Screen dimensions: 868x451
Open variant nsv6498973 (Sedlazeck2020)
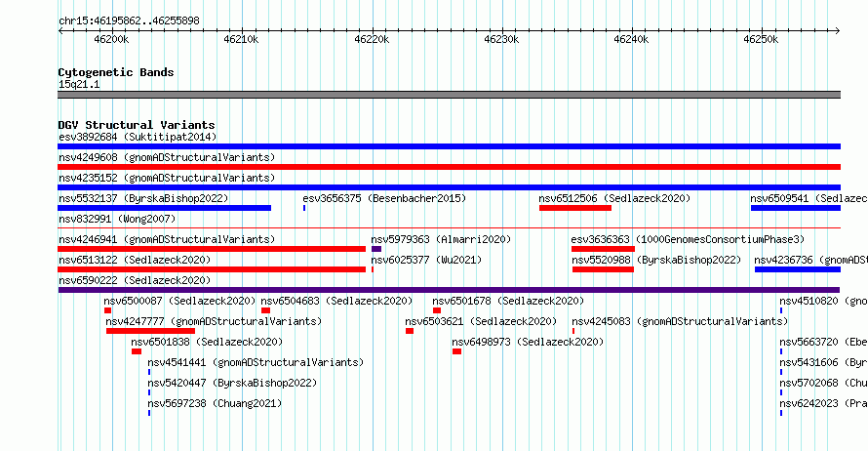528,342
